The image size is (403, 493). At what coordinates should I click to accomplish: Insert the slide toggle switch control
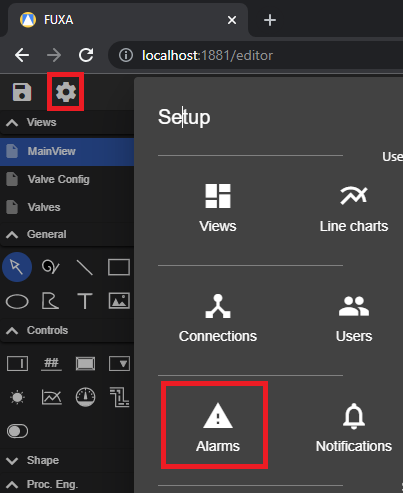[17, 431]
